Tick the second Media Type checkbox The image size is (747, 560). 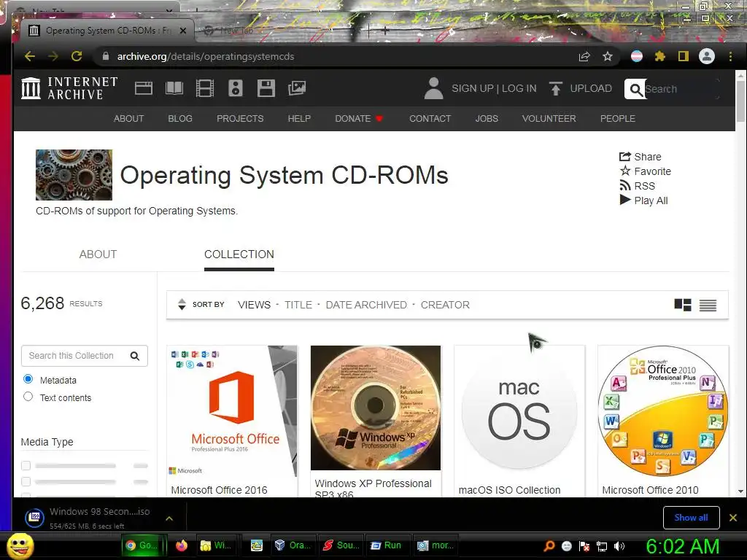tap(26, 481)
